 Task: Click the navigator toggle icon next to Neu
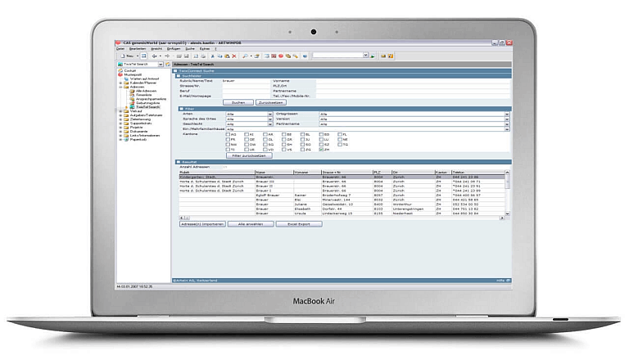[143, 56]
